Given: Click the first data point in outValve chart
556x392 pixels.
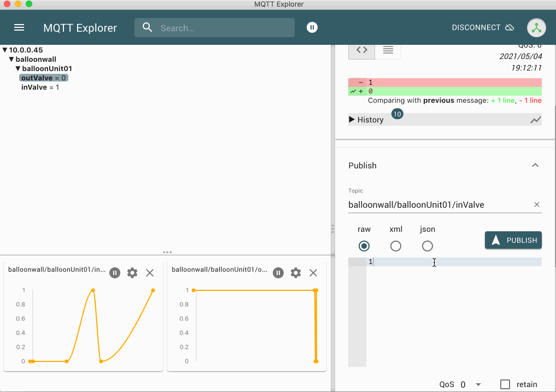Looking at the screenshot, I should pos(194,290).
